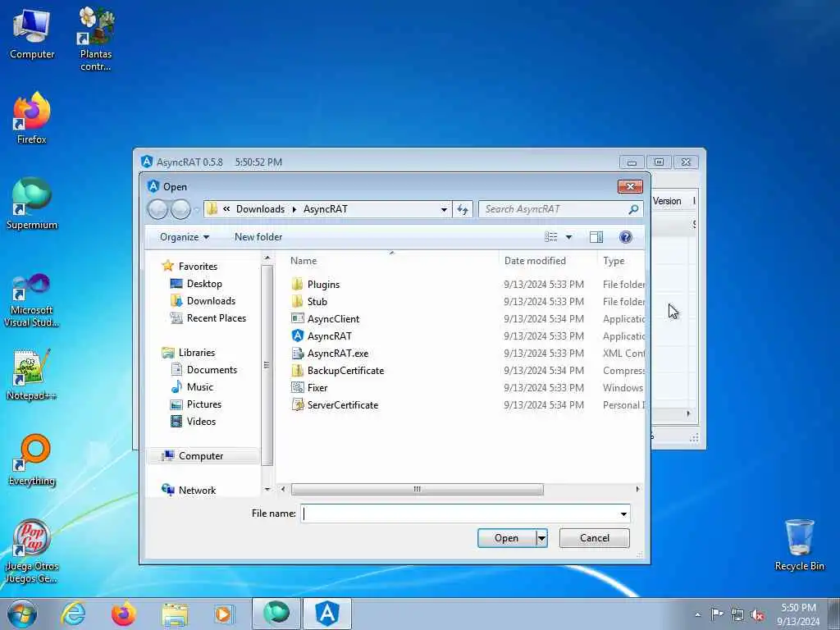The image size is (840, 630).
Task: Select the Firefox desktop shortcut
Action: pyautogui.click(x=32, y=118)
